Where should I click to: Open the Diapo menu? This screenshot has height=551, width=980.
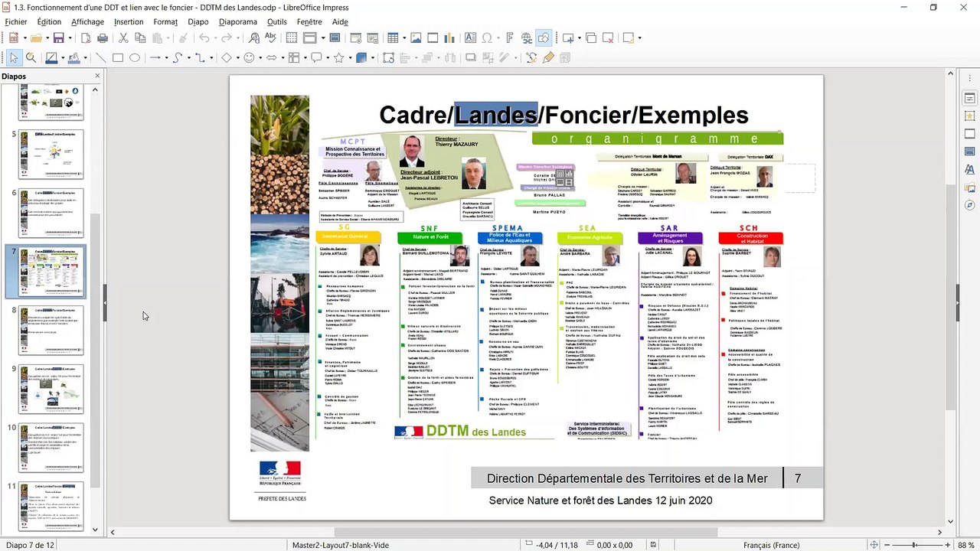[x=198, y=22]
